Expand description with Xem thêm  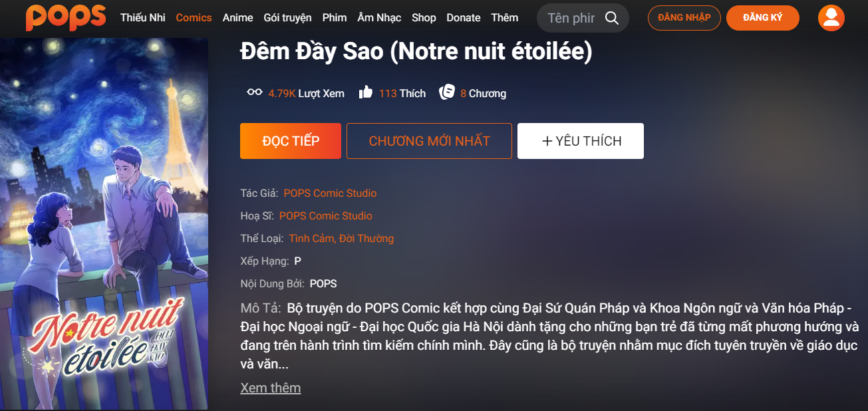point(270,388)
